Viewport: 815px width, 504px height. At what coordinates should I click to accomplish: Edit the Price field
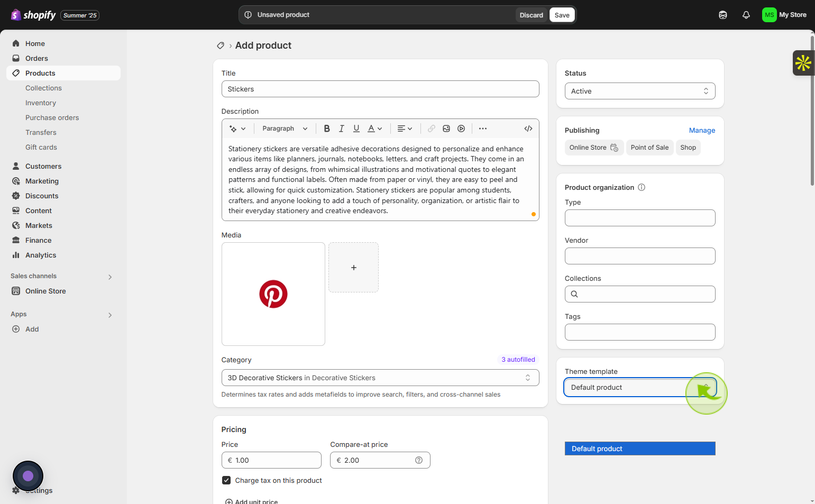coord(271,460)
